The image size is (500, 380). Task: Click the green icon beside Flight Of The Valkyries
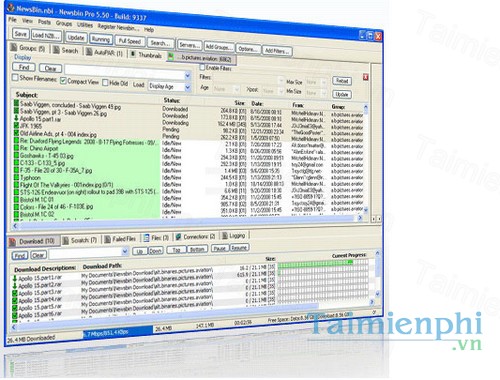point(16,184)
